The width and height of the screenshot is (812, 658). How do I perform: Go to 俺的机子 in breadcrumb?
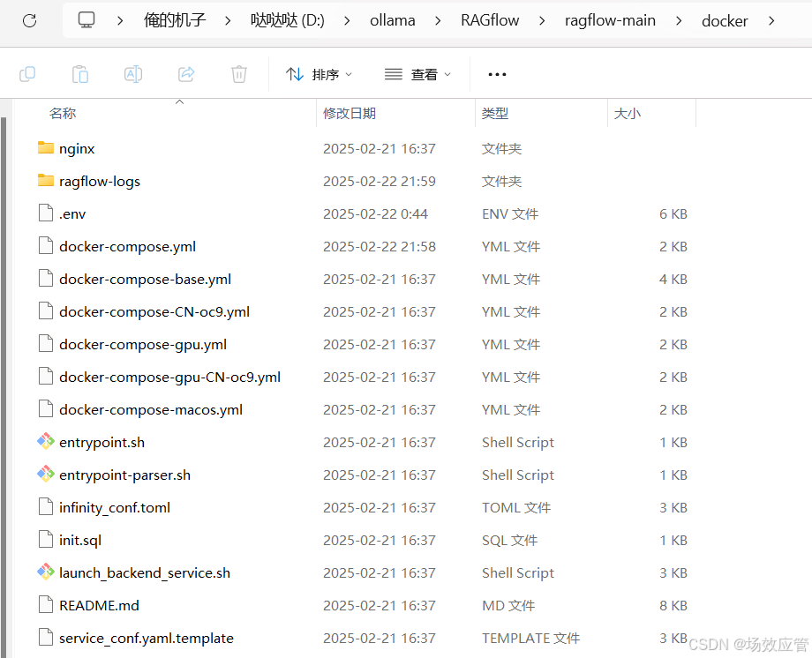(175, 20)
